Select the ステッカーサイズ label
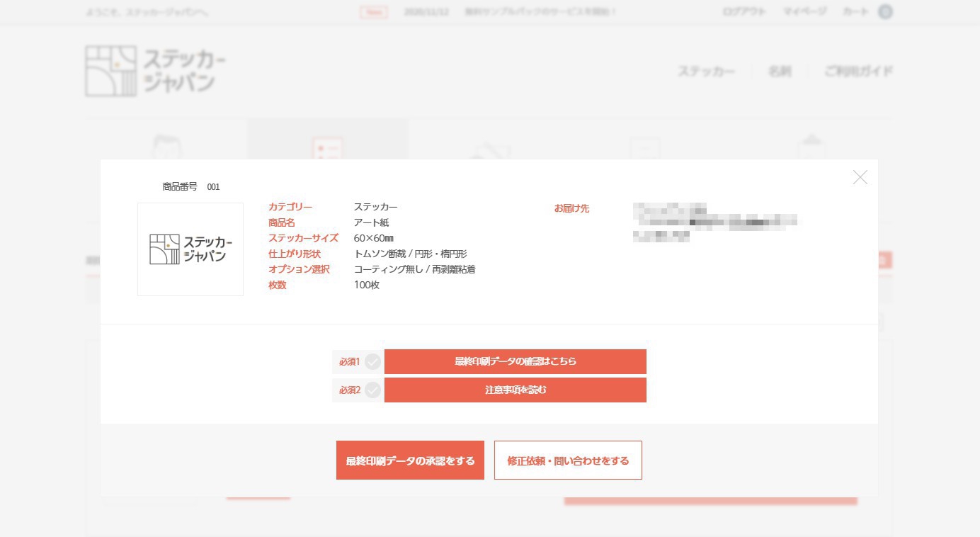980x537 pixels. pos(303,238)
